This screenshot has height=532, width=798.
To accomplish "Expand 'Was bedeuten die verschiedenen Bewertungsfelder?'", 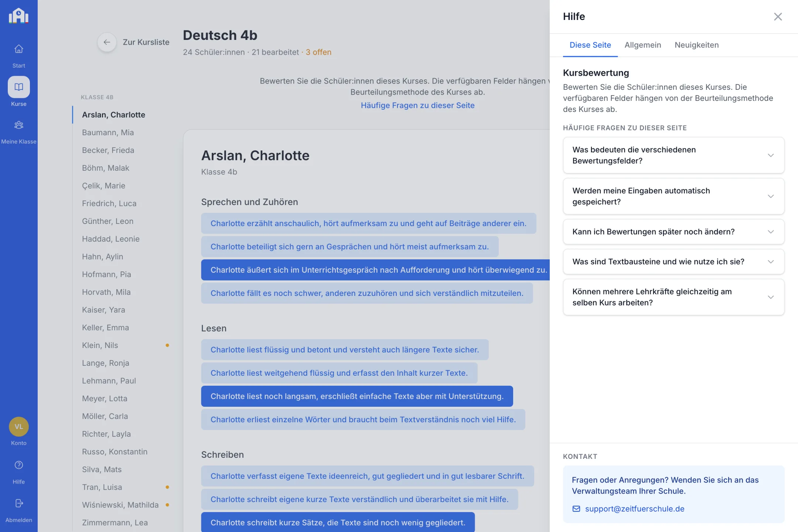I will point(673,155).
